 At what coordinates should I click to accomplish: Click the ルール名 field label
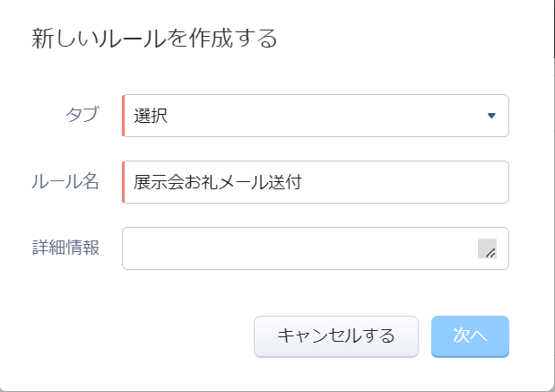(x=65, y=181)
